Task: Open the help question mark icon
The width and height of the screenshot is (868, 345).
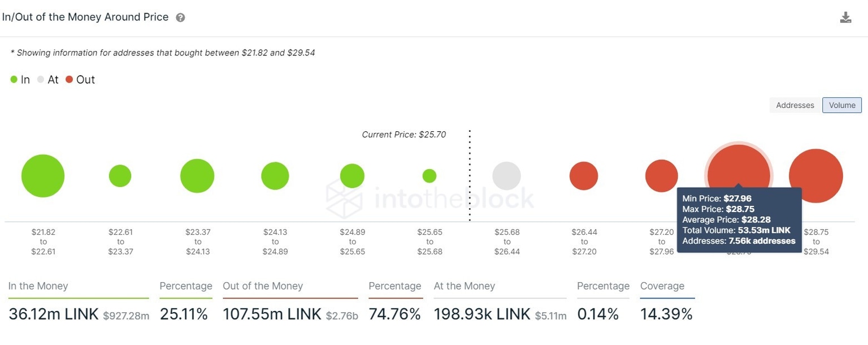Action: pos(180,18)
